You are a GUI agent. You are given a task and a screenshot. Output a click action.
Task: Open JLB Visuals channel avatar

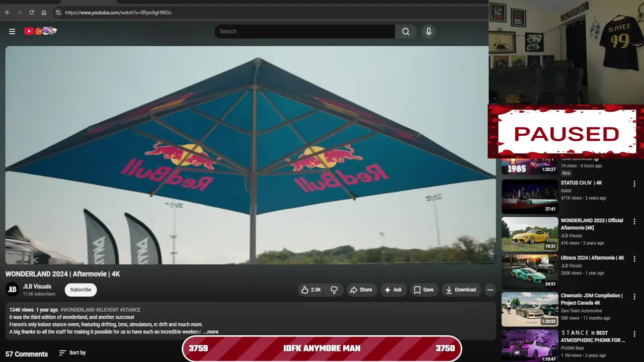[x=12, y=290]
